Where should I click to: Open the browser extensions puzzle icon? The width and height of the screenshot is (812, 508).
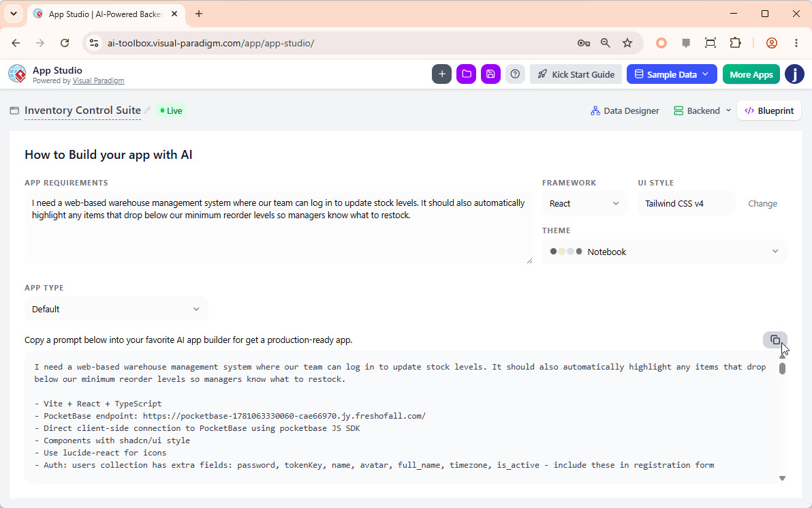735,43
